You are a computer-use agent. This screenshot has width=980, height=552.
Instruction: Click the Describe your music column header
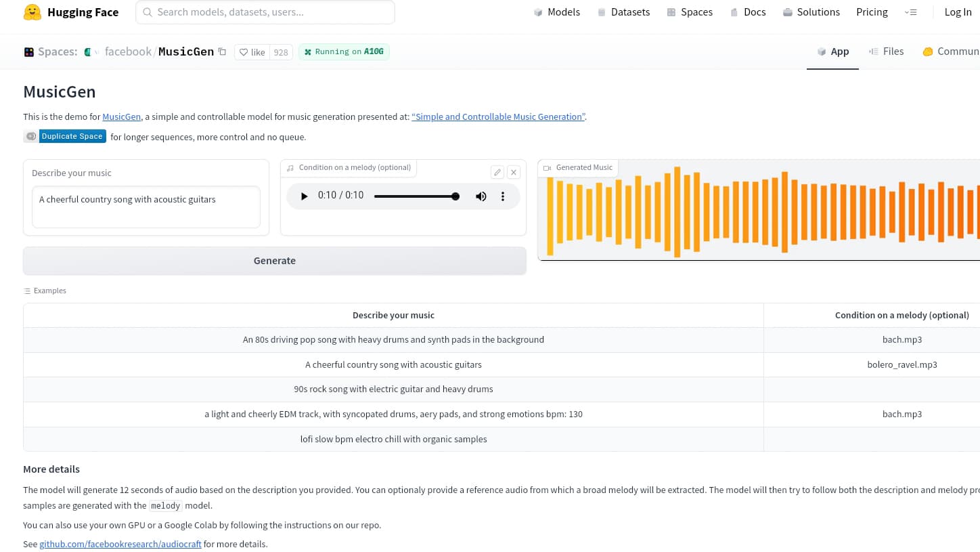[393, 315]
